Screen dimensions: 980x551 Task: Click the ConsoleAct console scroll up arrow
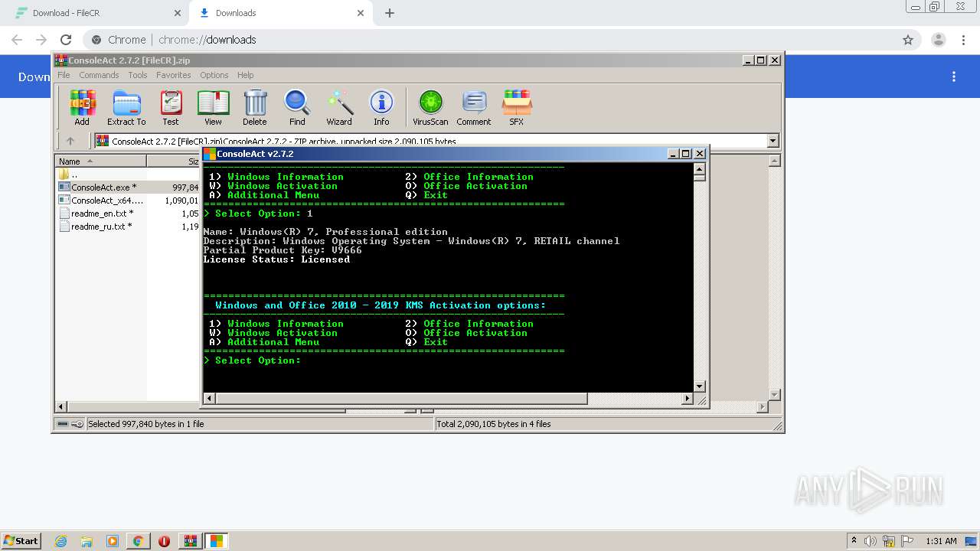coord(700,168)
